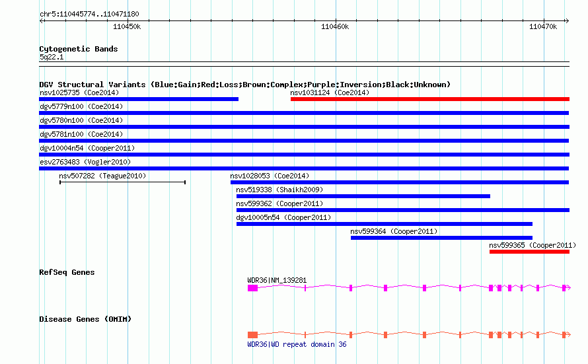
Task: Select dgv10005n54 (Cooper2011) label
Action: tap(283, 217)
